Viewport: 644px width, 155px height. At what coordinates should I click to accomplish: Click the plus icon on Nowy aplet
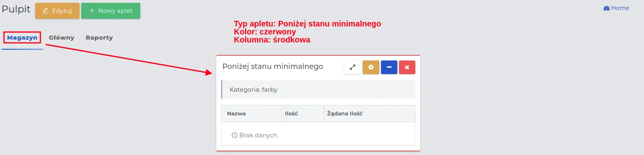click(x=92, y=11)
